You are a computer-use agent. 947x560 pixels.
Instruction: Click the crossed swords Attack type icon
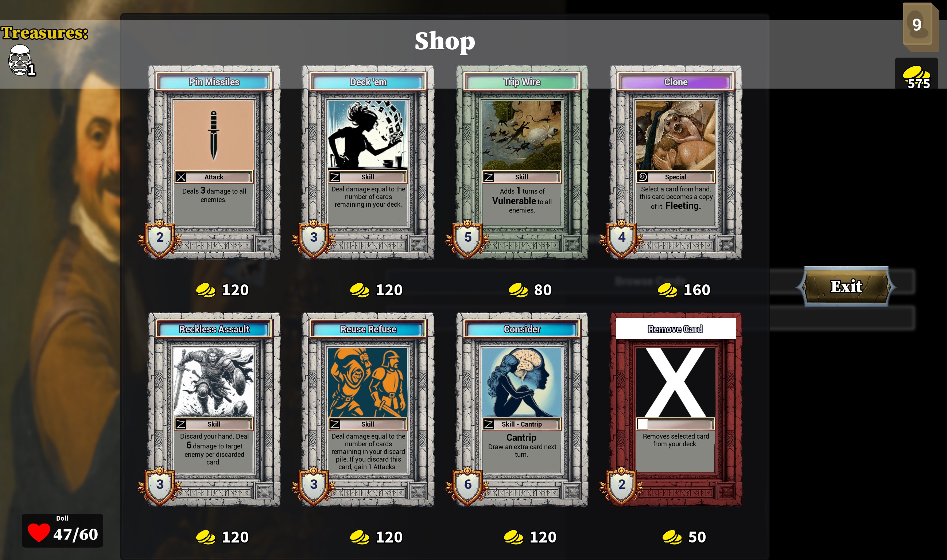(181, 176)
